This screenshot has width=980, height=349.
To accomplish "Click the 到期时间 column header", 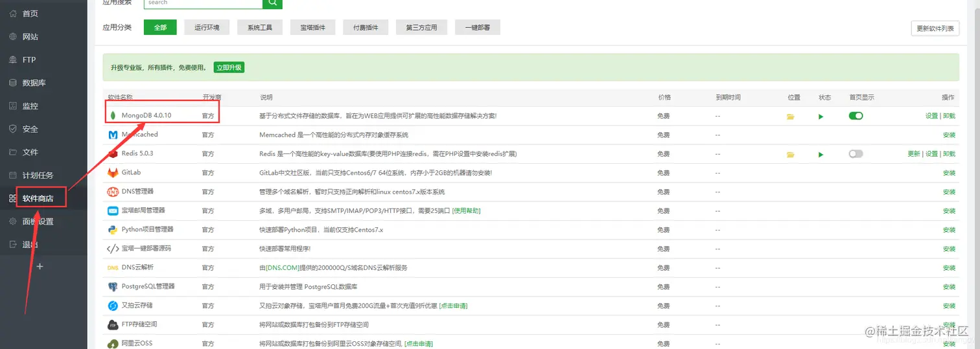I will click(728, 97).
